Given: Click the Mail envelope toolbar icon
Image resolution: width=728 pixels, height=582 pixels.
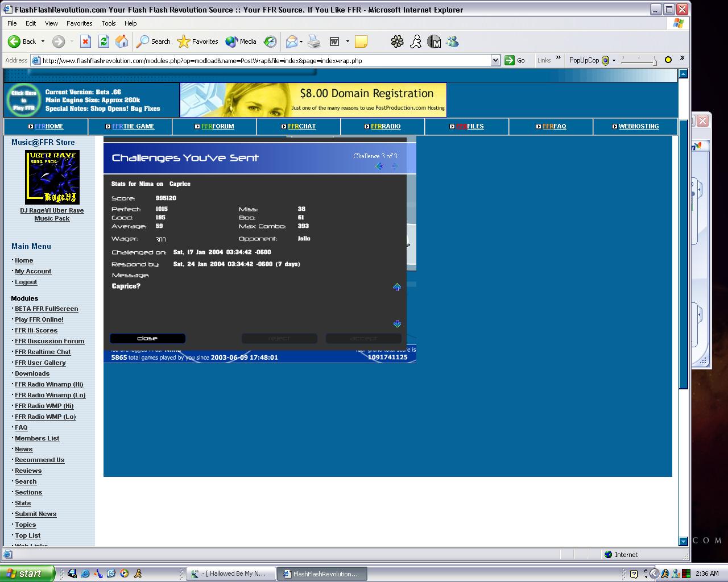Looking at the screenshot, I should (x=291, y=41).
